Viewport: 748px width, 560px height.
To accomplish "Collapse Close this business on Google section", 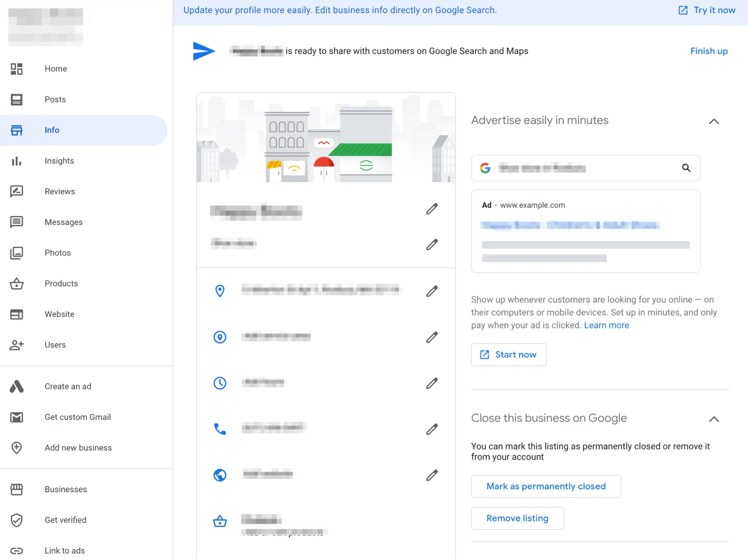I will coord(714,419).
